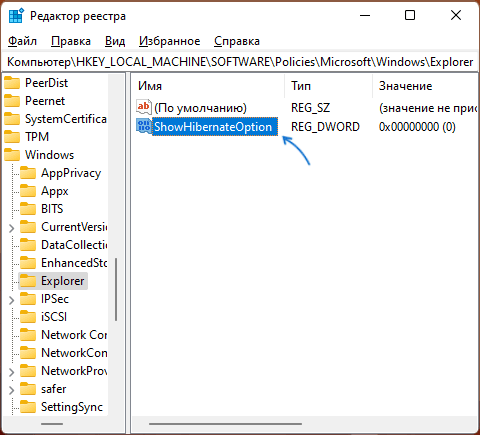Click the Network Connections folder icon
The width and height of the screenshot is (480, 435).
tap(28, 335)
